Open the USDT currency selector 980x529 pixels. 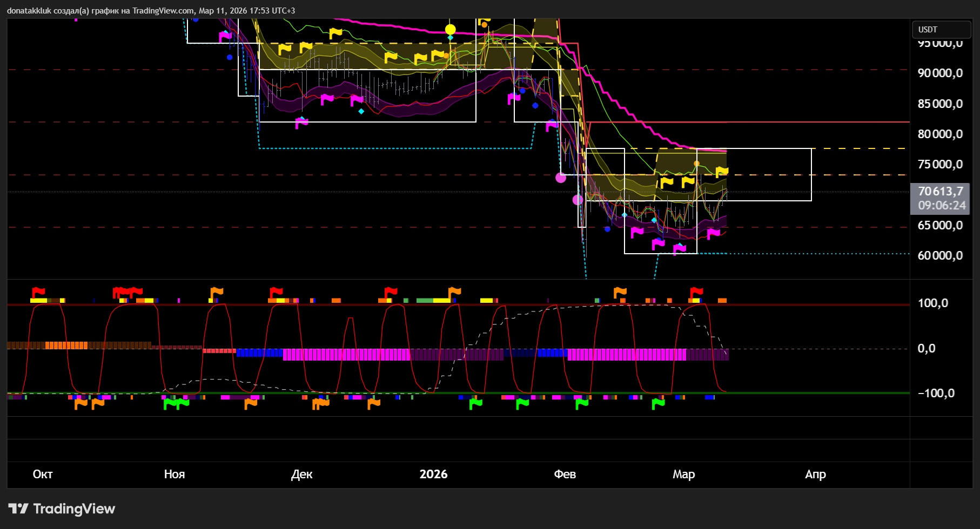(941, 30)
